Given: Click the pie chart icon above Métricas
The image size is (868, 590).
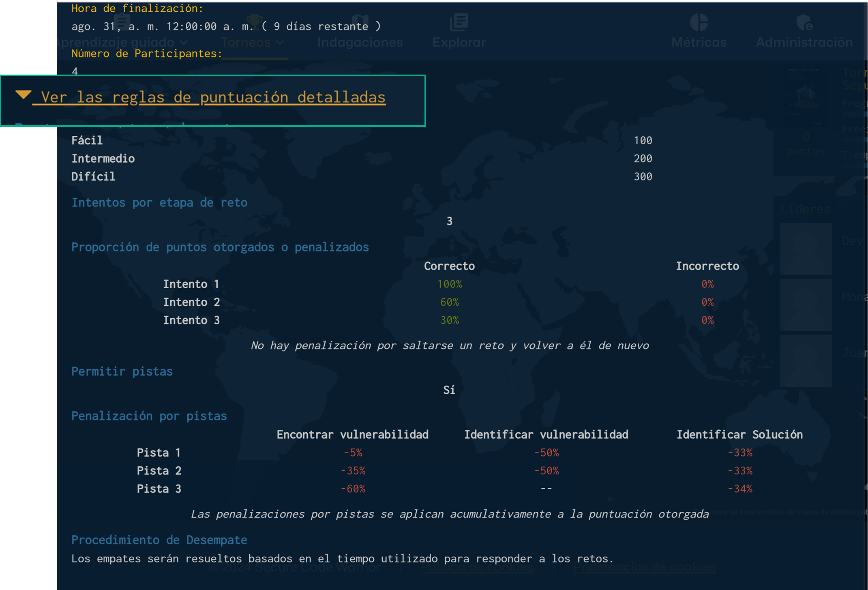Looking at the screenshot, I should coord(699,22).
